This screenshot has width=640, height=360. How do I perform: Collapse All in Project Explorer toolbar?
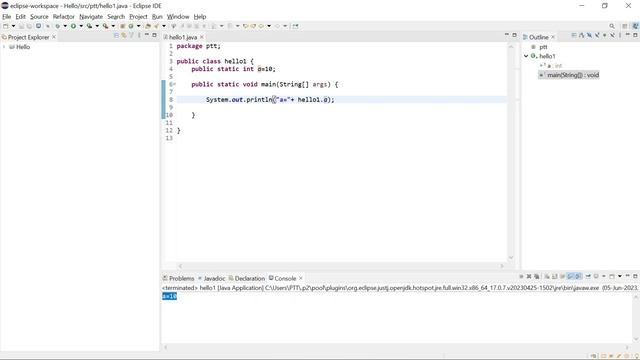116,36
